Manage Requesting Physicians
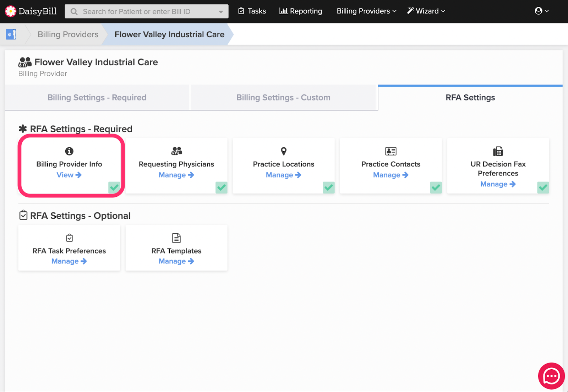568x392 pixels. click(x=176, y=175)
